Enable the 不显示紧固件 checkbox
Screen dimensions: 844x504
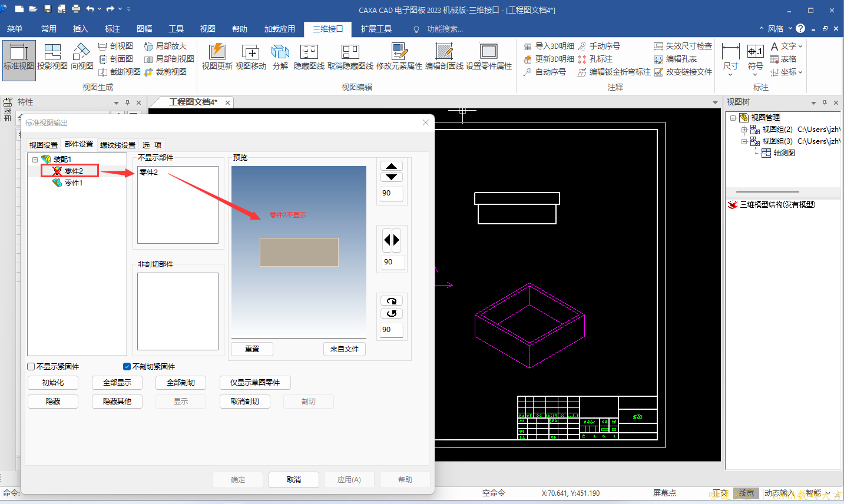pos(31,367)
